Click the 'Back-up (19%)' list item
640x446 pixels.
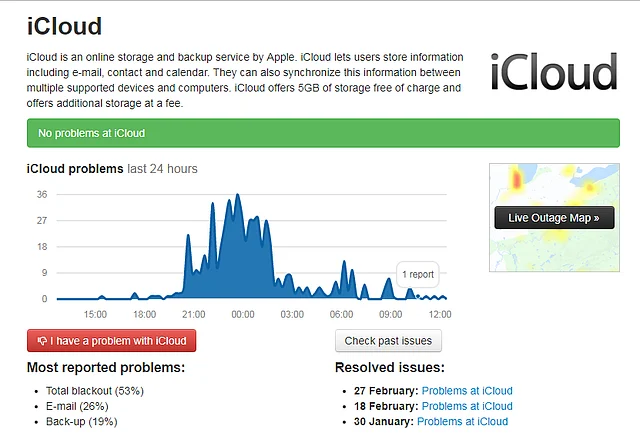(82, 422)
